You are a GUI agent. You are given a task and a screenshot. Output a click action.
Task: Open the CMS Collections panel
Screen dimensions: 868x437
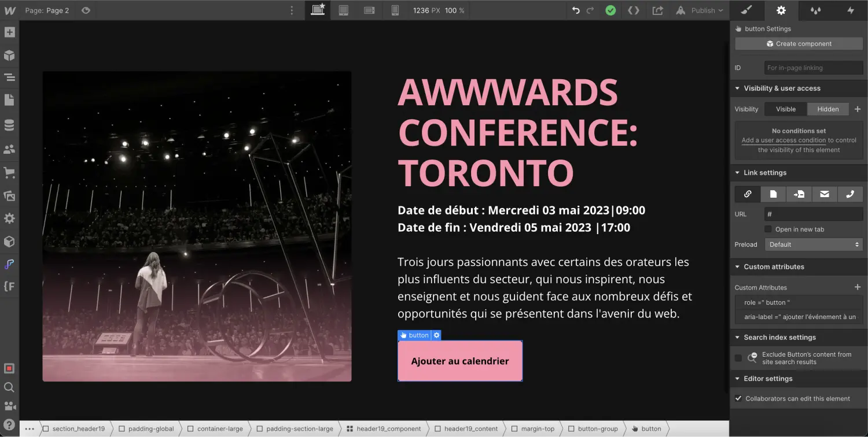[9, 125]
